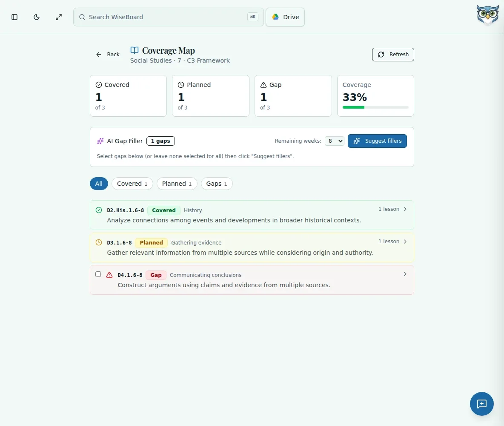Click "1 lesson" on Gathering evidence row
This screenshot has height=426, width=504.
[389, 241]
